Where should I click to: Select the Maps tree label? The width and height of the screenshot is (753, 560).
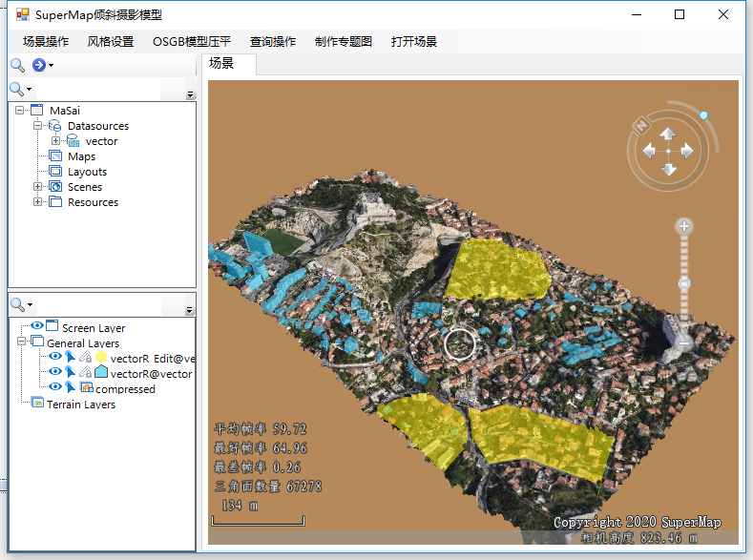click(82, 156)
